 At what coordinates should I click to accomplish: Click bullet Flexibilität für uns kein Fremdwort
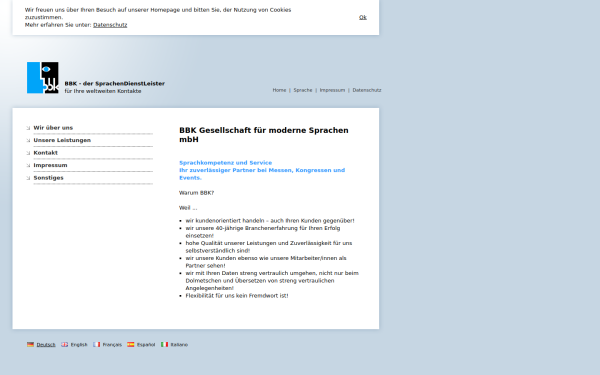(237, 296)
